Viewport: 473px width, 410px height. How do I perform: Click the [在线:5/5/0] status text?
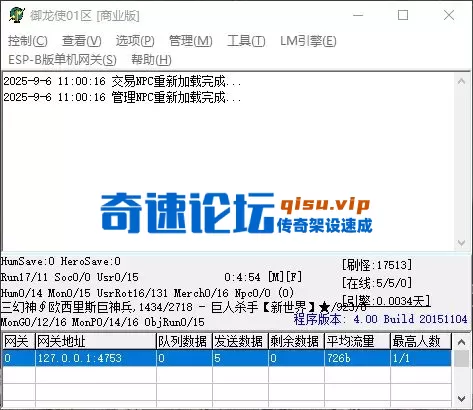377,283
